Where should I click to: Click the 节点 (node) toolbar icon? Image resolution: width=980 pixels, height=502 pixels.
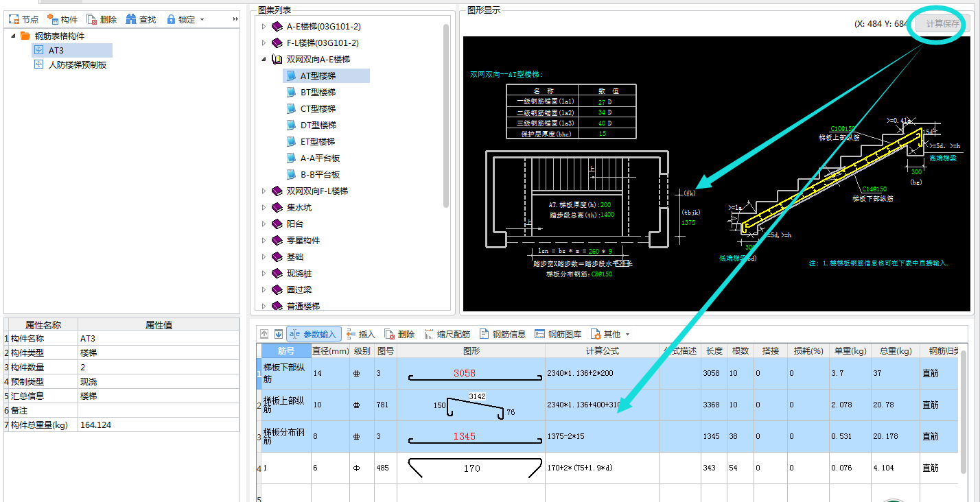coord(13,20)
